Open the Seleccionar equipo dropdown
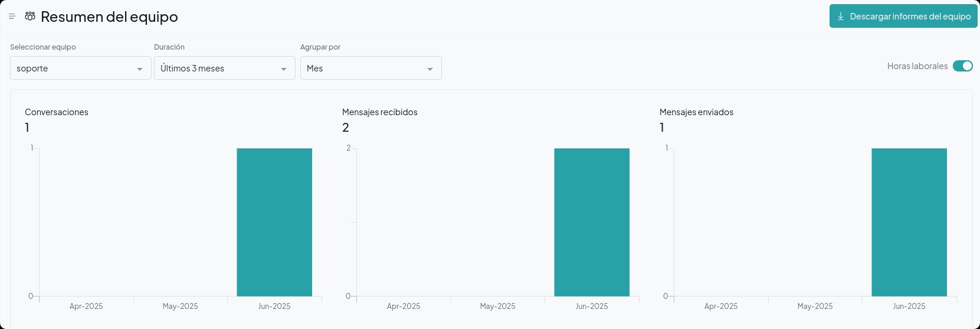The image size is (980, 329). pyautogui.click(x=80, y=69)
